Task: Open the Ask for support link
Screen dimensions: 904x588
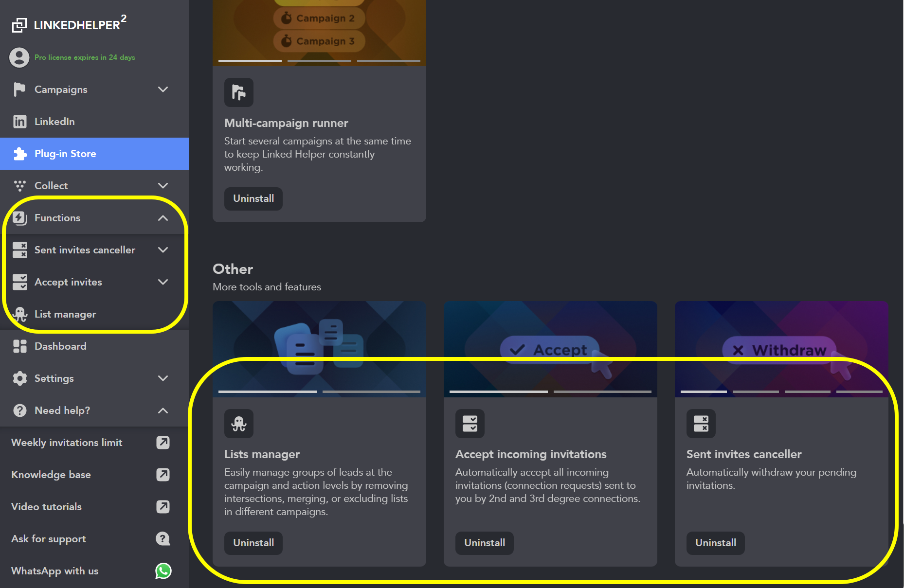Action: (x=94, y=539)
